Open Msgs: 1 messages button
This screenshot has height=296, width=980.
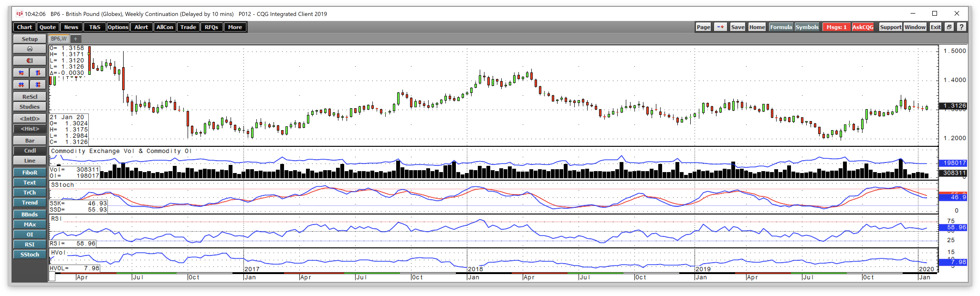tap(836, 27)
